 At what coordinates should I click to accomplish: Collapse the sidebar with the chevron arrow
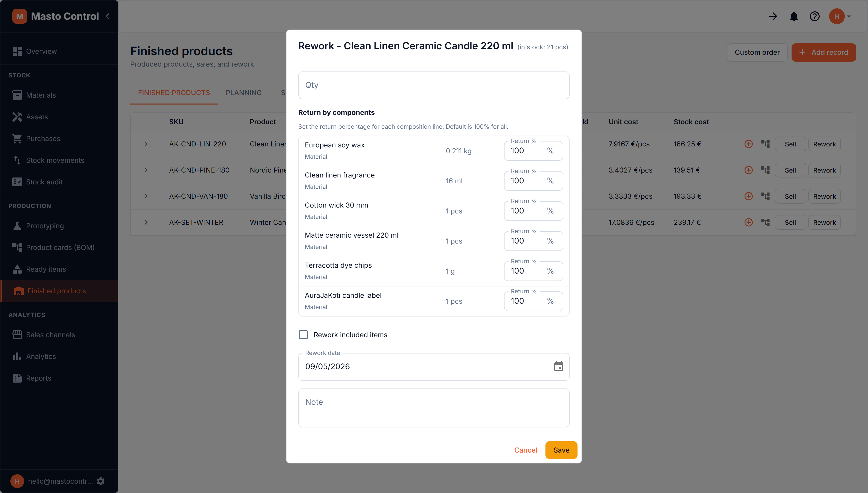click(x=108, y=16)
